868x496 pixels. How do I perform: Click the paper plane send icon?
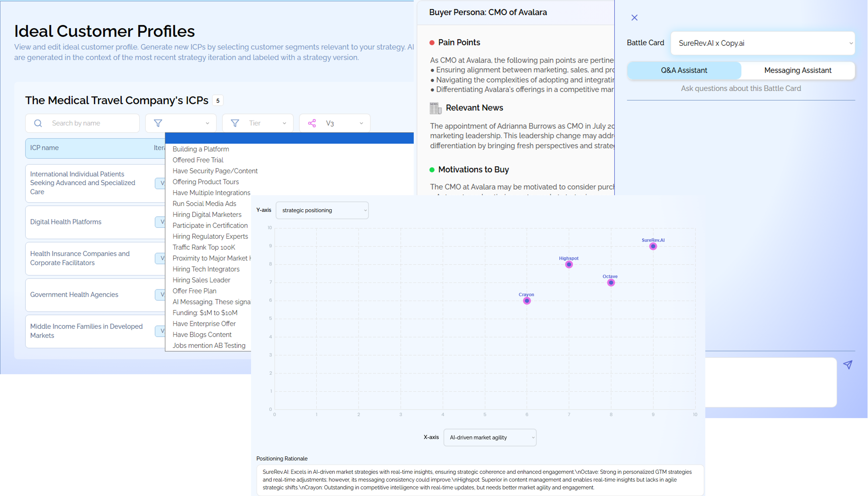[x=849, y=365]
